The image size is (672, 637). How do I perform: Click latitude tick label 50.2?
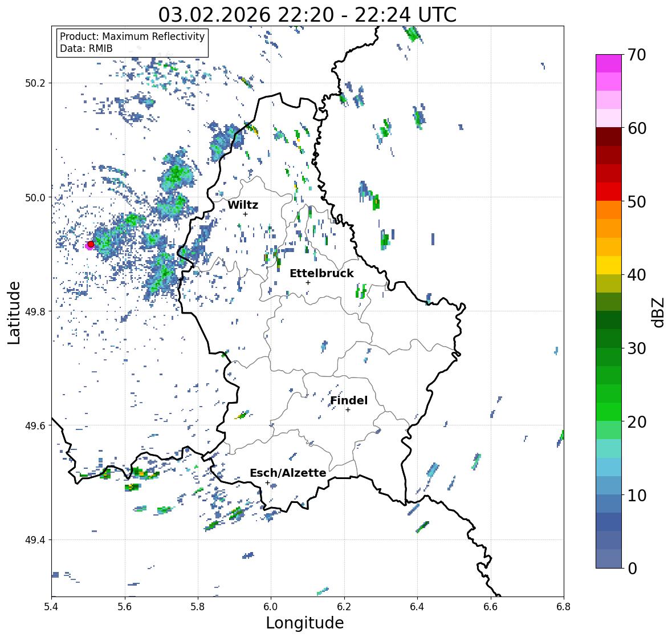35,83
